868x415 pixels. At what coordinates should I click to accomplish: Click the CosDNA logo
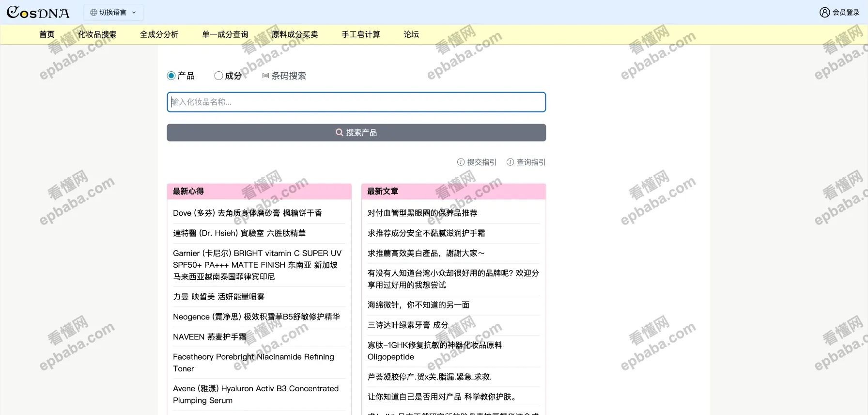(x=38, y=12)
